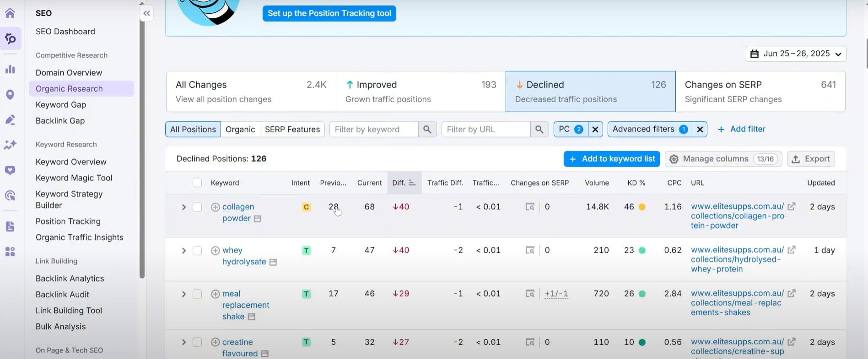Switch to the Improved tab

click(x=421, y=91)
